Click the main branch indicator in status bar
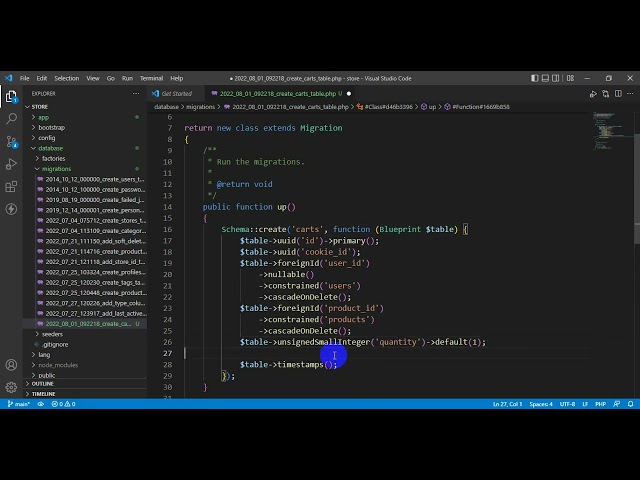Viewport: 640px width, 480px height. point(18,404)
